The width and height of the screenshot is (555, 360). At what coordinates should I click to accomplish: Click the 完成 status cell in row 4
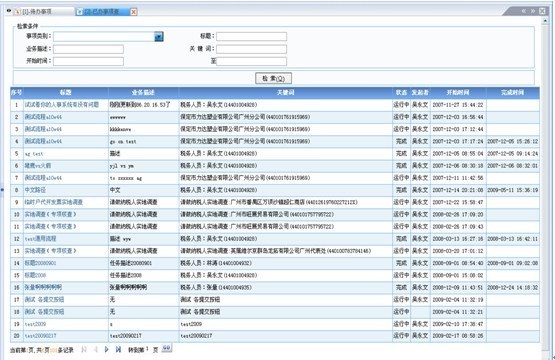click(x=401, y=141)
